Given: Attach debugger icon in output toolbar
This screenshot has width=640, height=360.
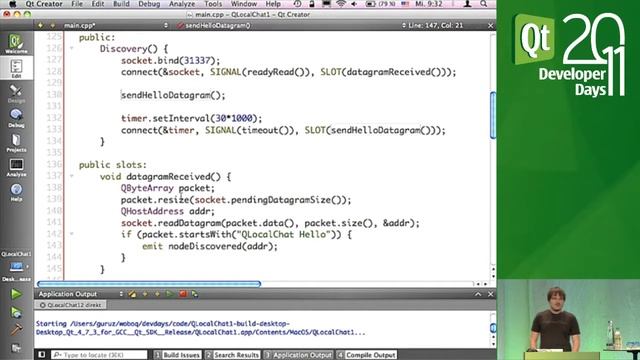Looking at the screenshot, I should (195, 294).
